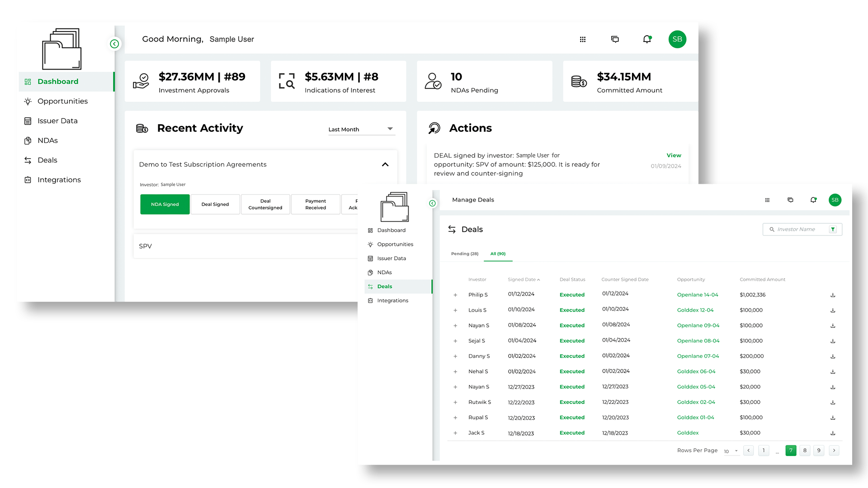This screenshot has width=868, height=488.
Task: Download the Jack S deal document
Action: [x=833, y=433]
